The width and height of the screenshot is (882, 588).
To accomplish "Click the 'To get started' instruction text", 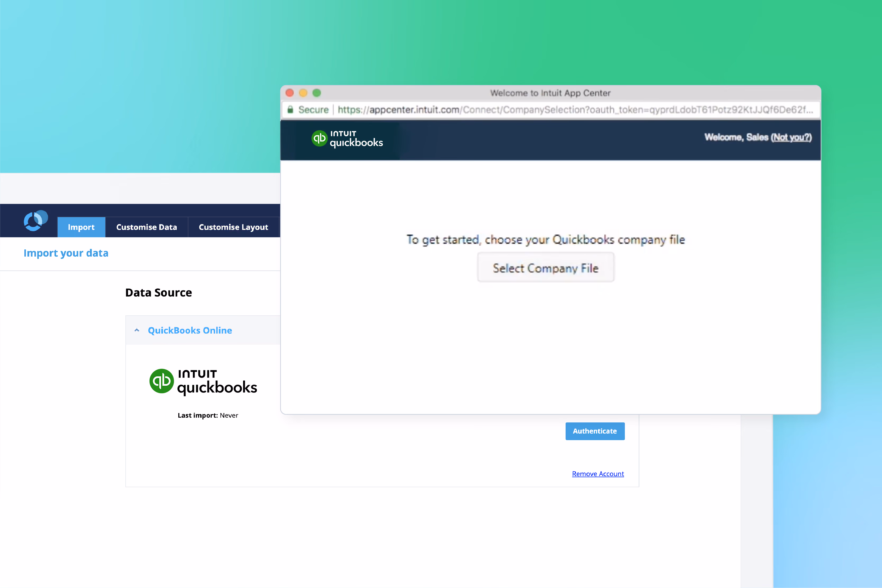I will [x=546, y=240].
